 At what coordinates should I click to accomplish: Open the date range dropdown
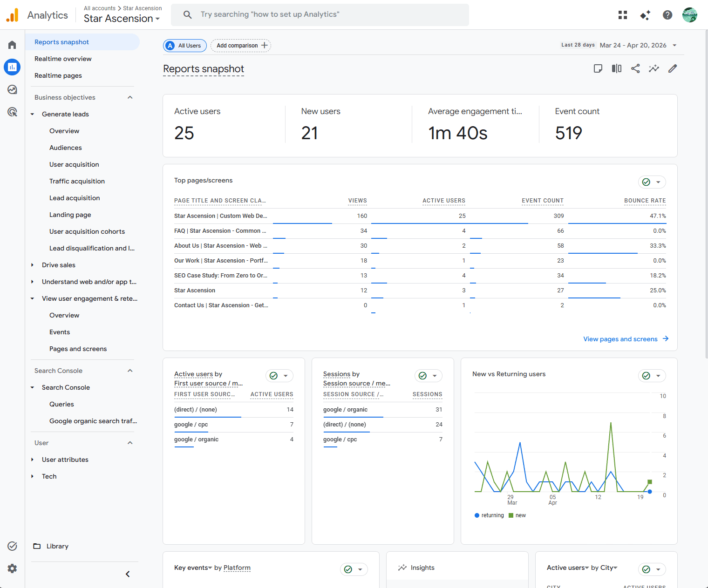[x=674, y=45]
